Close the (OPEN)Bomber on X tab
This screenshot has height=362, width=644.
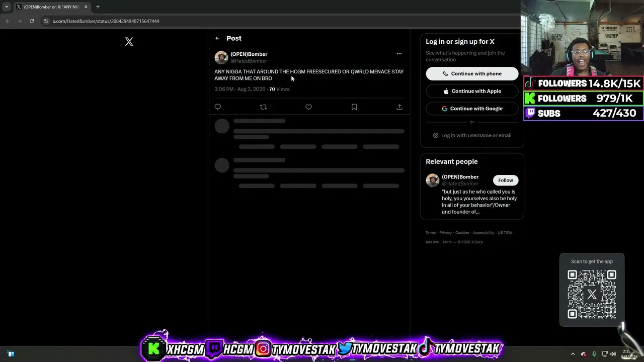click(86, 7)
